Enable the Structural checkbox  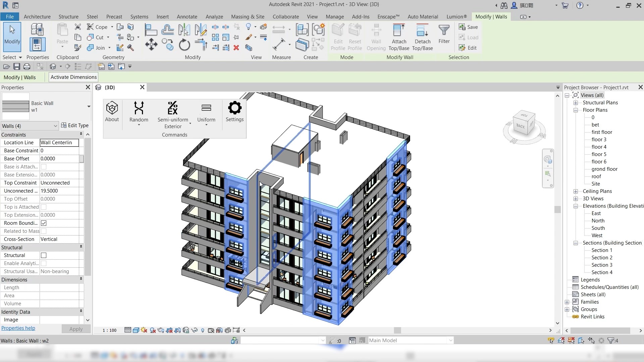pos(44,255)
